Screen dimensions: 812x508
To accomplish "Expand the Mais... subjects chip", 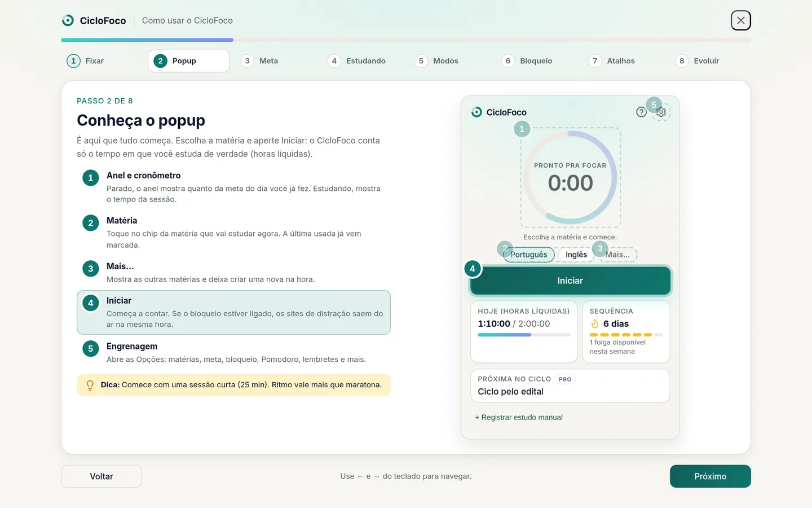I will point(617,255).
